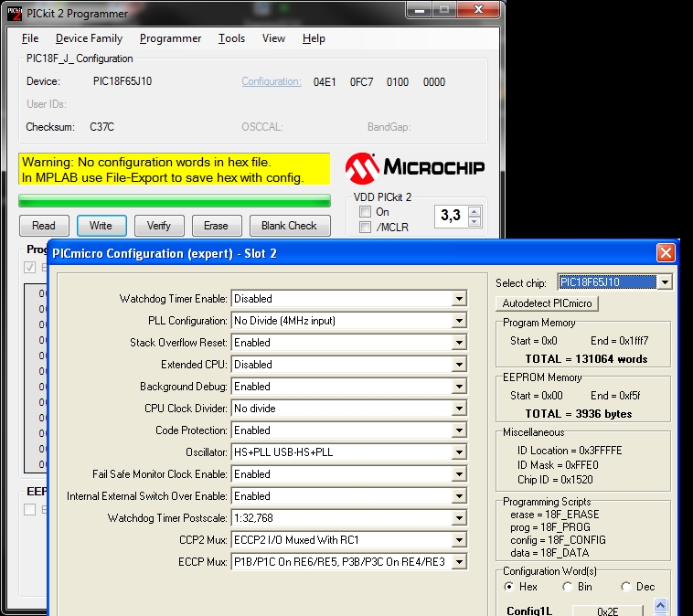Open the Background Debug dropdown
The width and height of the screenshot is (693, 616).
click(x=459, y=387)
